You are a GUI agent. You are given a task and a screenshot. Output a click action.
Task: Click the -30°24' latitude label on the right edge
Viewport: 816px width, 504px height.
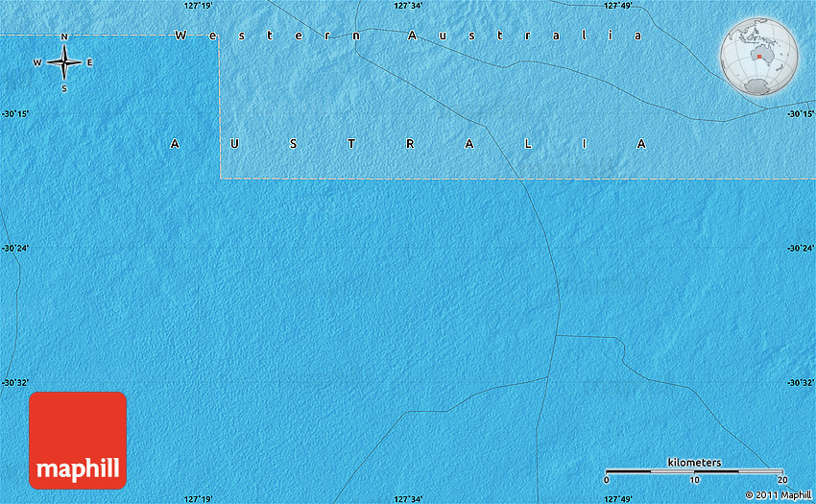[x=800, y=249]
